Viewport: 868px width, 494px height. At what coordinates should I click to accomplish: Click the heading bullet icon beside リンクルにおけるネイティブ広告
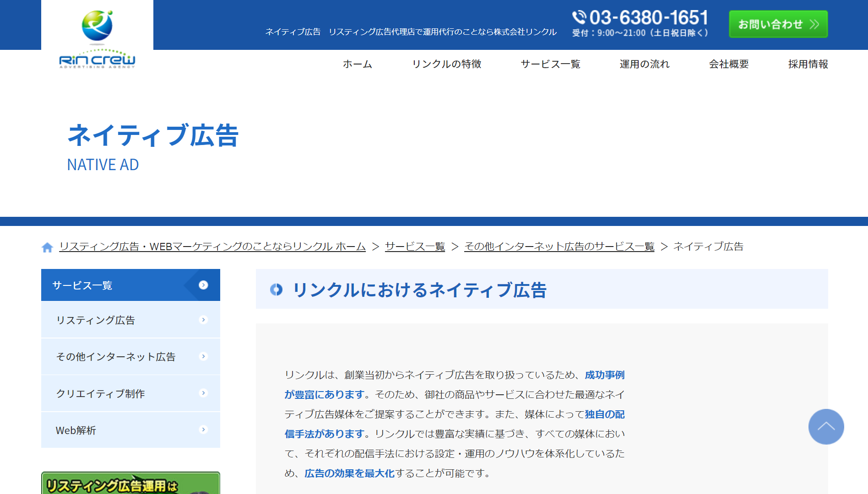pos(276,290)
